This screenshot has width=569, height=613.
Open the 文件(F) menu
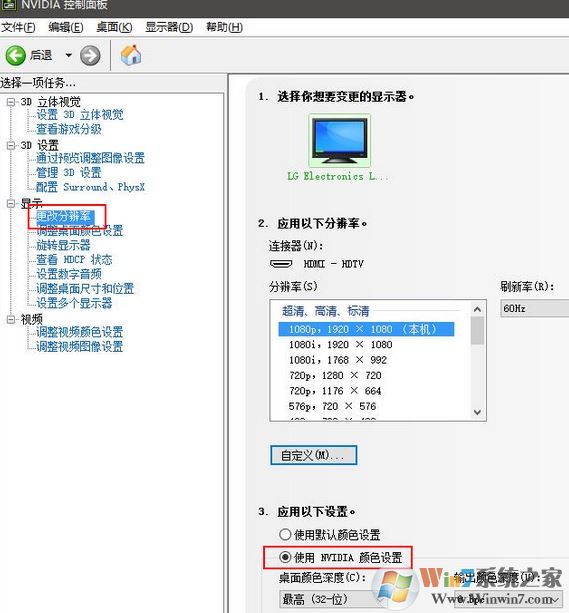[x=18, y=27]
